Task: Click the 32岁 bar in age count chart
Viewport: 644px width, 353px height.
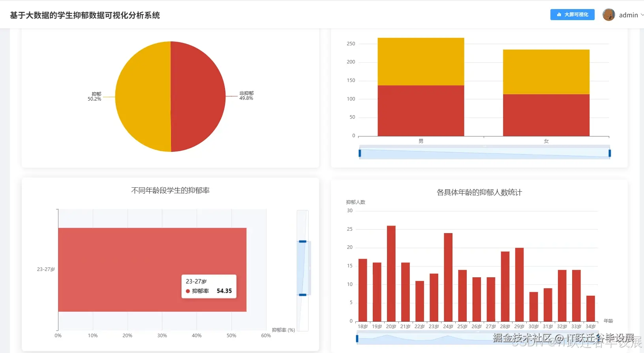Action: pyautogui.click(x=562, y=295)
